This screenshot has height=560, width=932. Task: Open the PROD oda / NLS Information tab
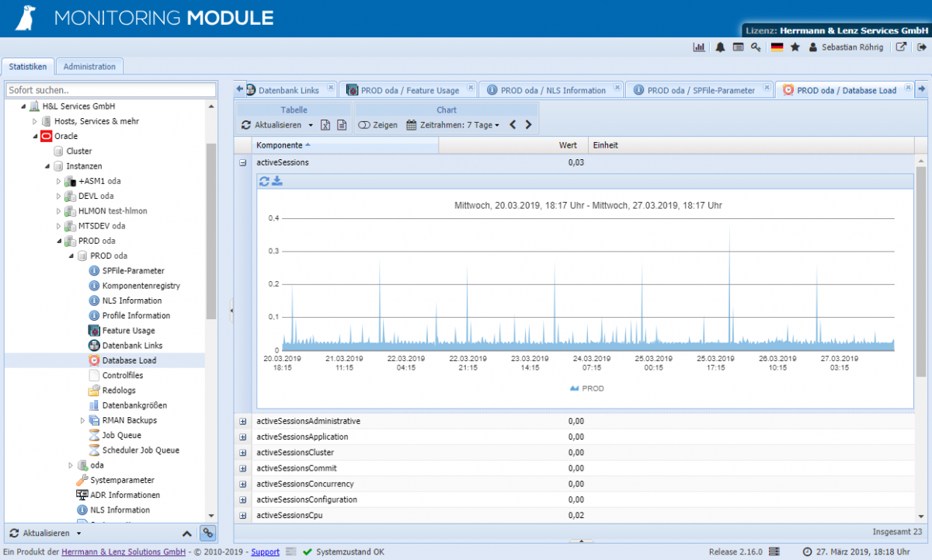coord(551,89)
